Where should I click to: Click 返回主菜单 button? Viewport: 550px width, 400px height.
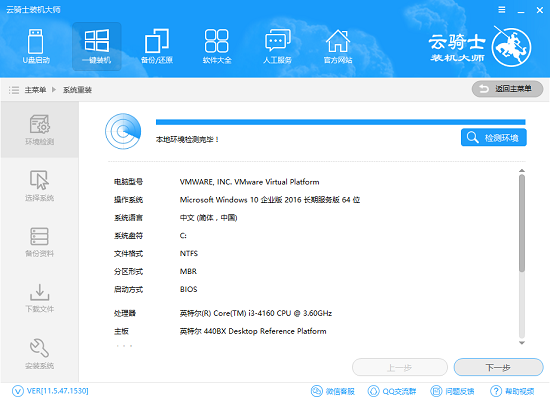point(507,89)
